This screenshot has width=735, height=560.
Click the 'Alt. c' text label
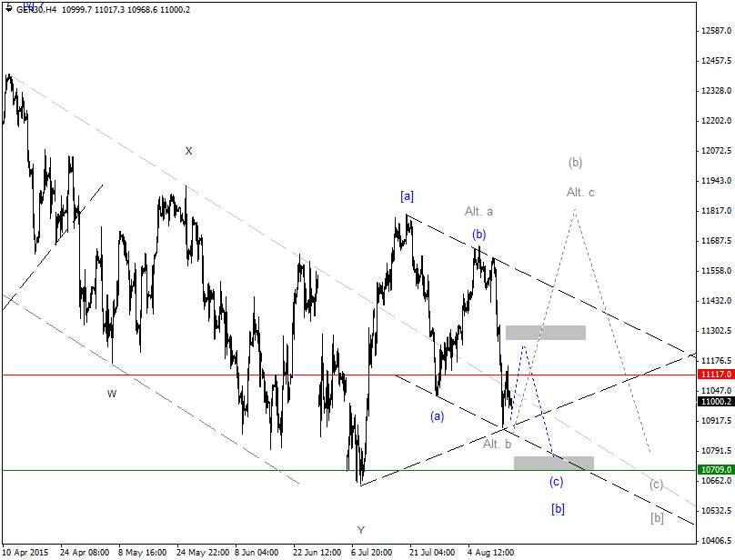(x=580, y=192)
